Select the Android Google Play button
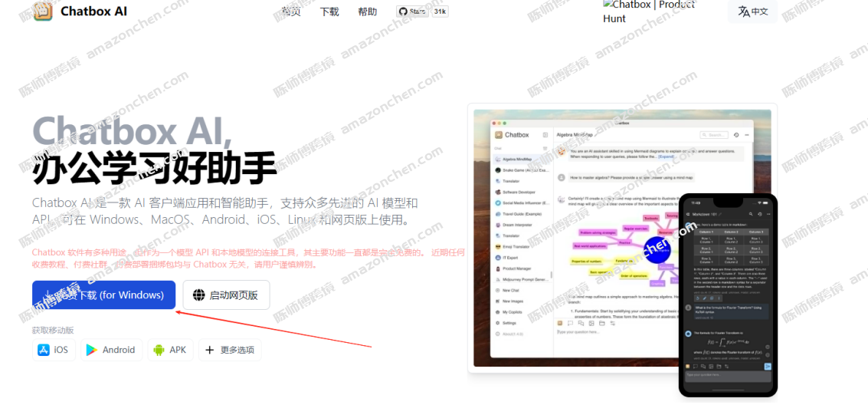 coord(111,350)
